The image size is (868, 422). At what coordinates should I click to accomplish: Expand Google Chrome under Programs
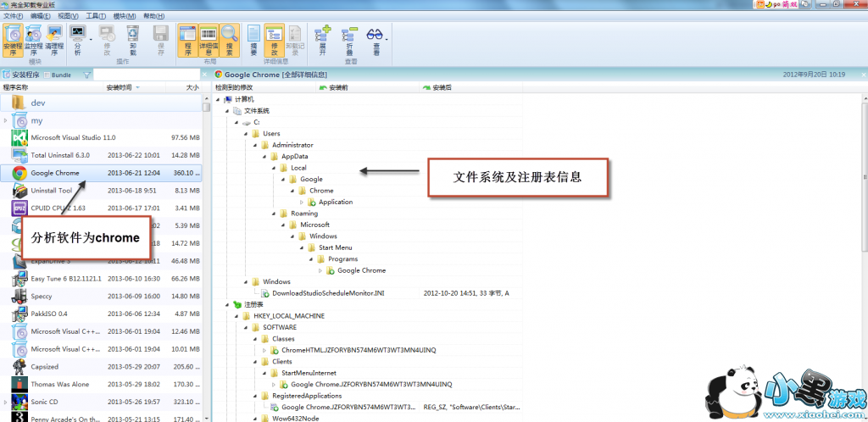[320, 270]
